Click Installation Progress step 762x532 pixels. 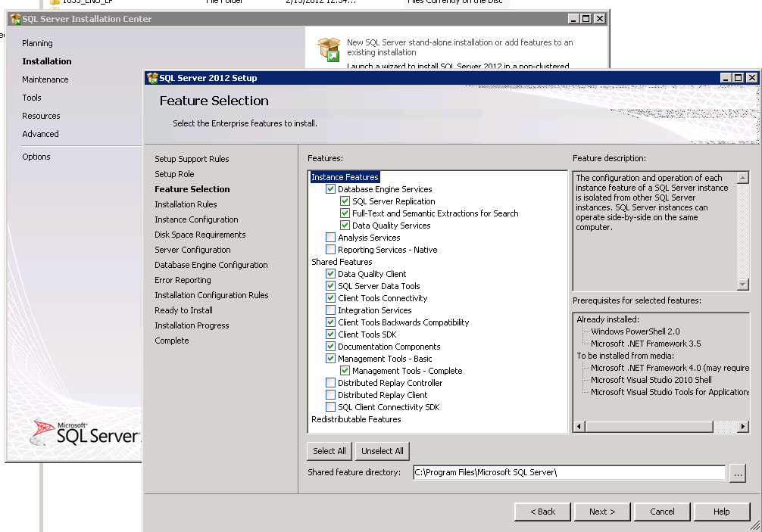click(x=192, y=325)
